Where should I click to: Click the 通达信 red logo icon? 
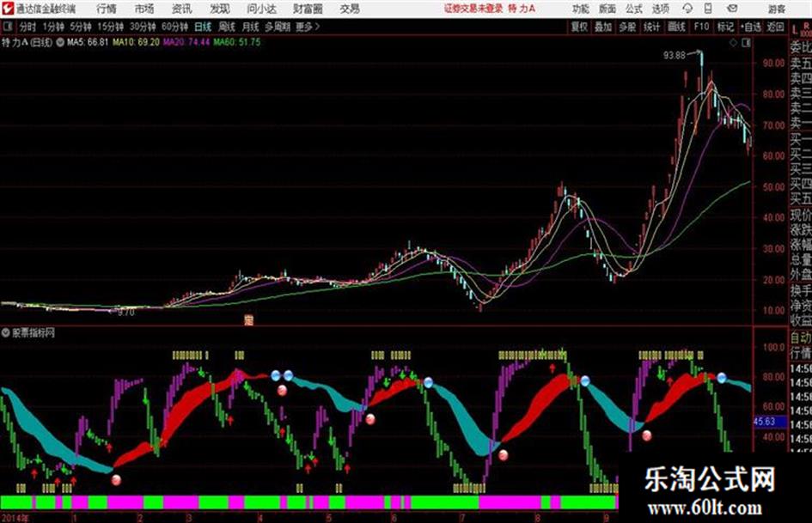click(x=7, y=9)
